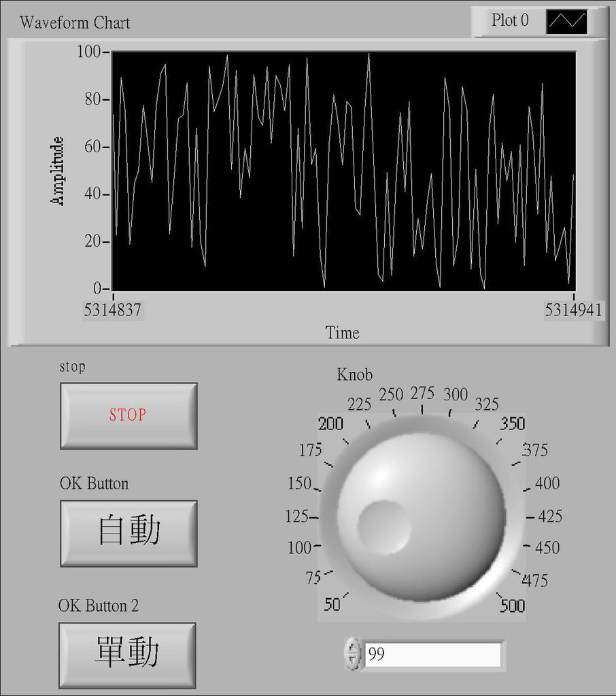Viewport: 616px width, 696px height.
Task: Click the Waveform Chart title label
Action: [x=75, y=22]
